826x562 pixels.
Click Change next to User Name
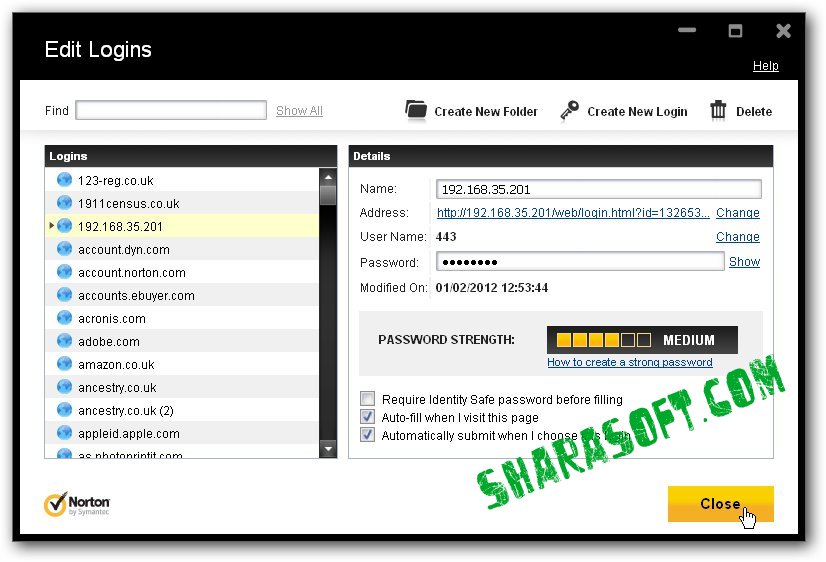point(738,237)
